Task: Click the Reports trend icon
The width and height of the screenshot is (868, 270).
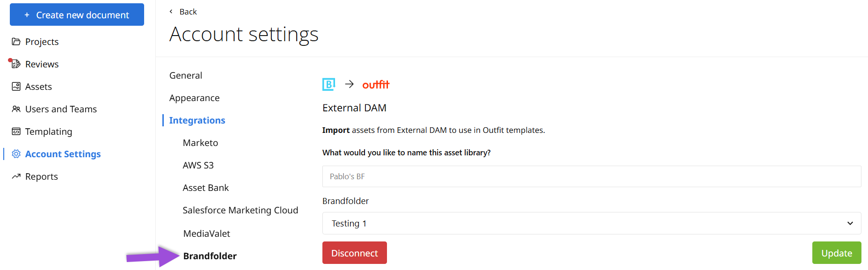Action: [x=16, y=176]
